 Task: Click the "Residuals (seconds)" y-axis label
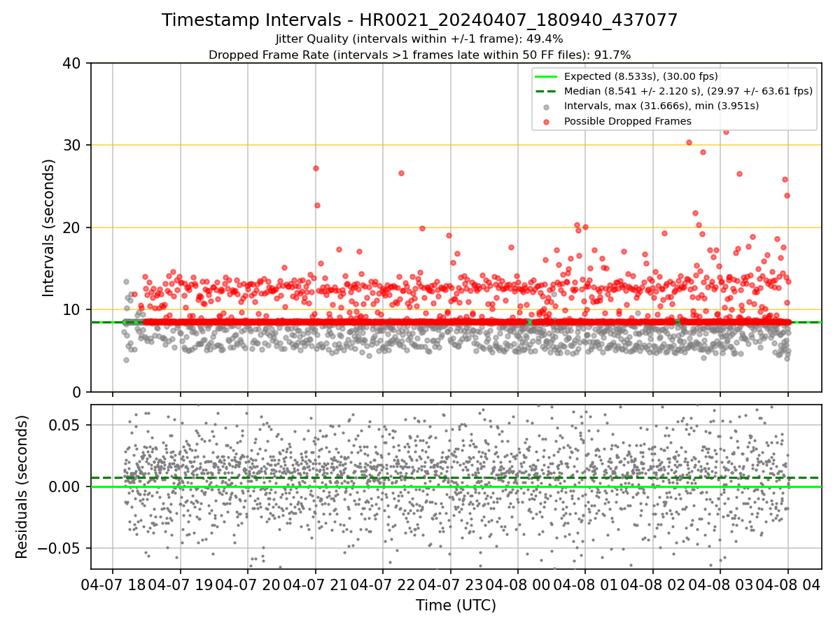click(x=22, y=486)
